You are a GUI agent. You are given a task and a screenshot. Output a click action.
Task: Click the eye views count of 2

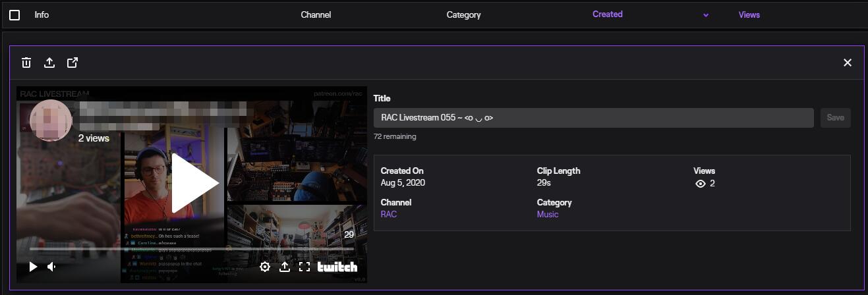tap(705, 183)
